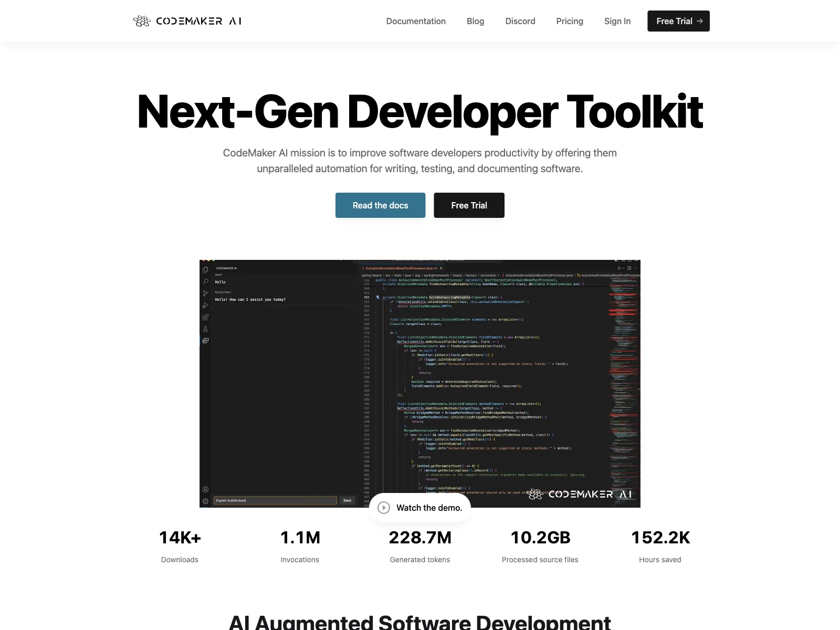840x630 pixels.
Task: Go to the Blog page
Action: coord(475,21)
